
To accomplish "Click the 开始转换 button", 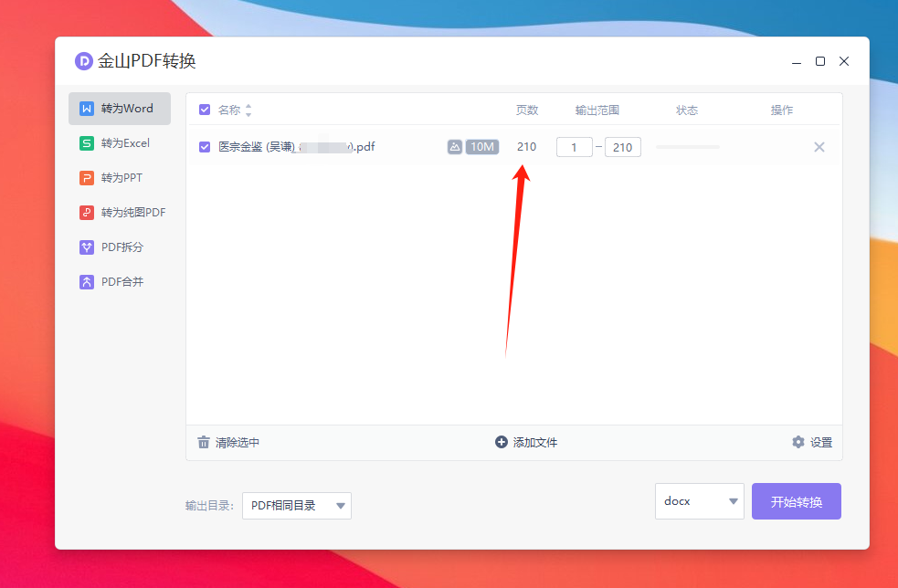I will tap(796, 501).
